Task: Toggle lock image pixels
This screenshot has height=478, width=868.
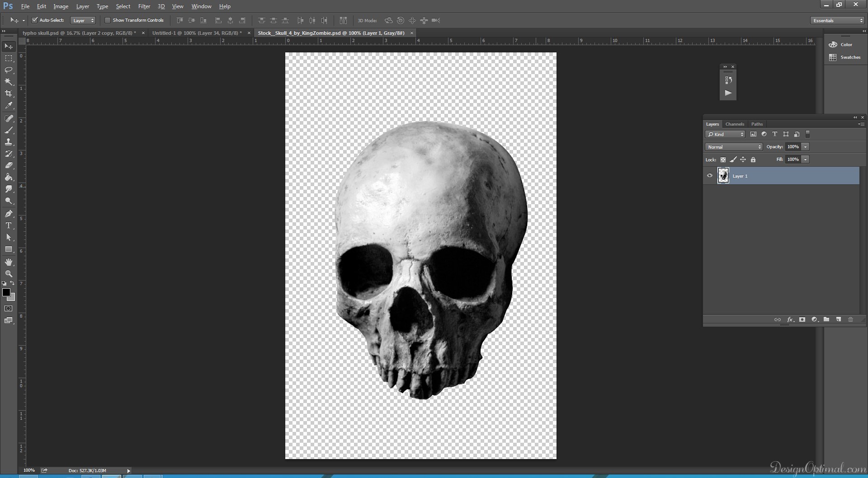Action: pos(733,159)
